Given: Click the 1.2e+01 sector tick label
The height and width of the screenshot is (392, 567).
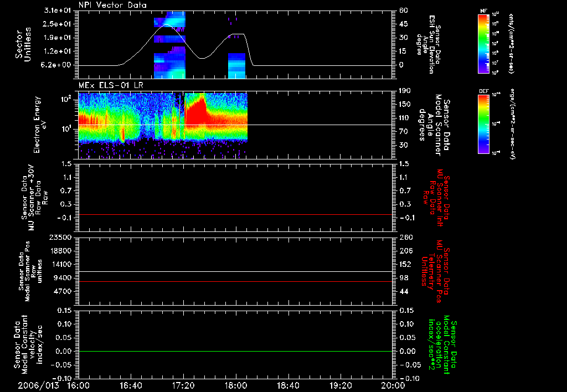Looking at the screenshot, I should 58,51.
